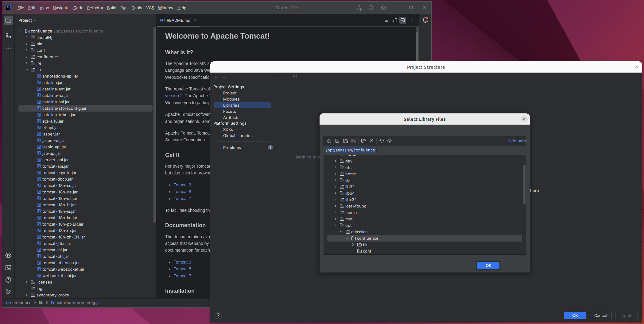Expand the etc folder in file chooser
This screenshot has height=324, width=644.
tap(336, 167)
